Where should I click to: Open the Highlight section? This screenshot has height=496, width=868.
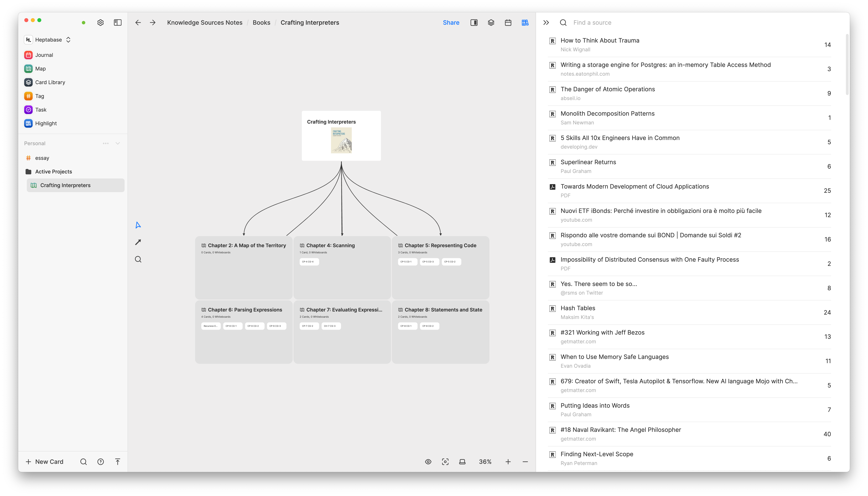pyautogui.click(x=46, y=123)
